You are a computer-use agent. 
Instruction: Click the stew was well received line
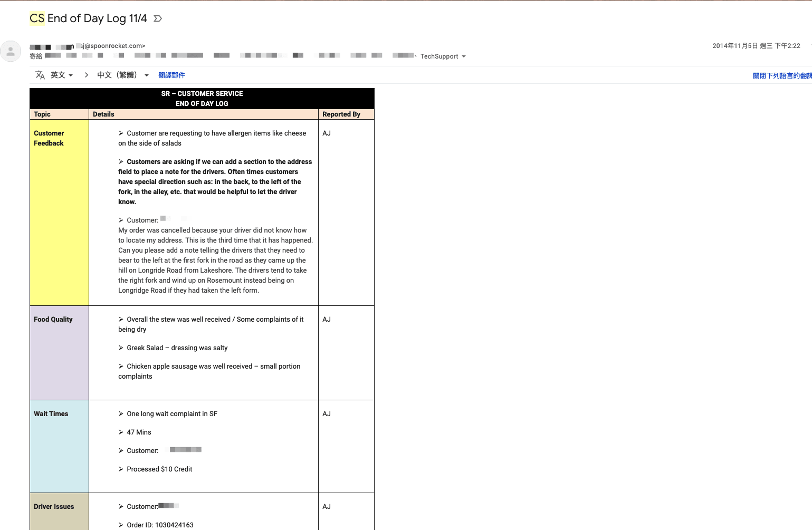(211, 324)
